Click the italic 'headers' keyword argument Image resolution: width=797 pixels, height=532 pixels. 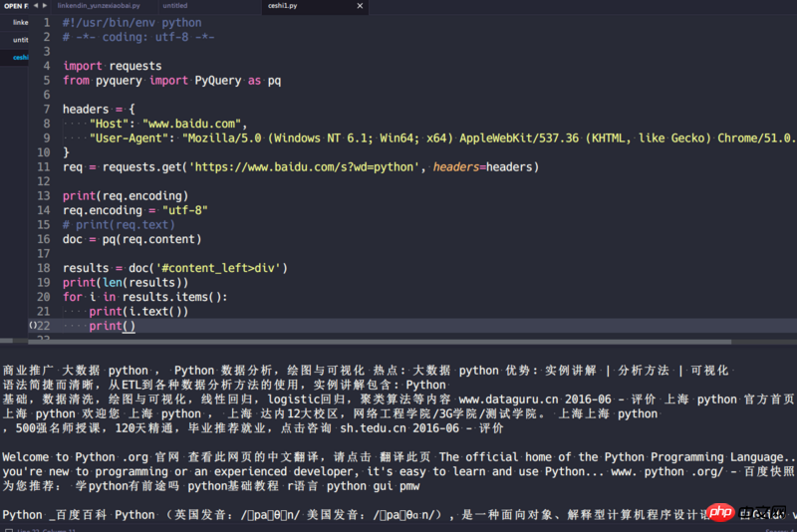tap(456, 167)
